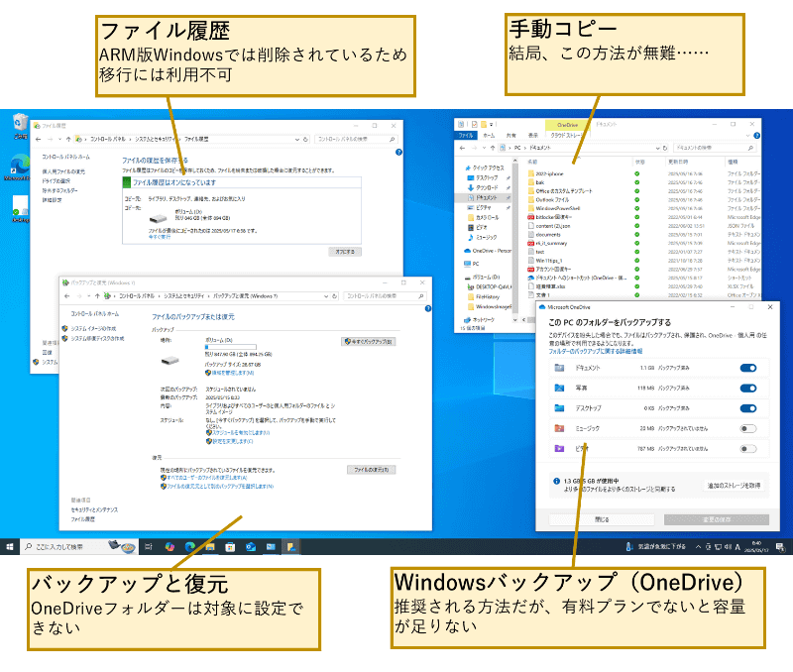Switch to the ホーム ribbon tab
The image size is (793, 672).
(x=489, y=136)
